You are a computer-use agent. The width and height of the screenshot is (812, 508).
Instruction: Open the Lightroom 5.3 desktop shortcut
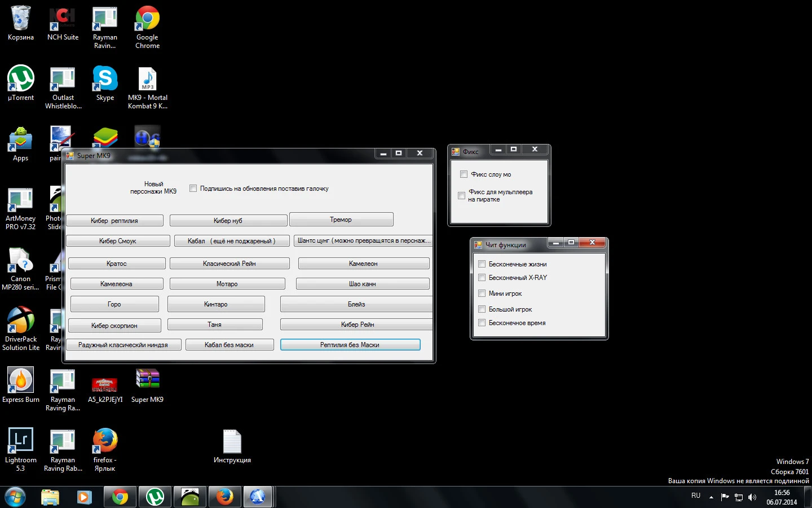tap(21, 441)
